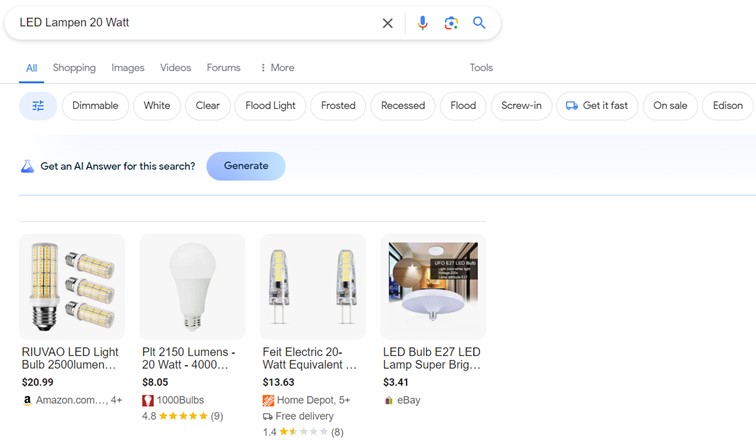The width and height of the screenshot is (756, 446).
Task: Apply the Flood filter chip
Action: pyautogui.click(x=463, y=106)
